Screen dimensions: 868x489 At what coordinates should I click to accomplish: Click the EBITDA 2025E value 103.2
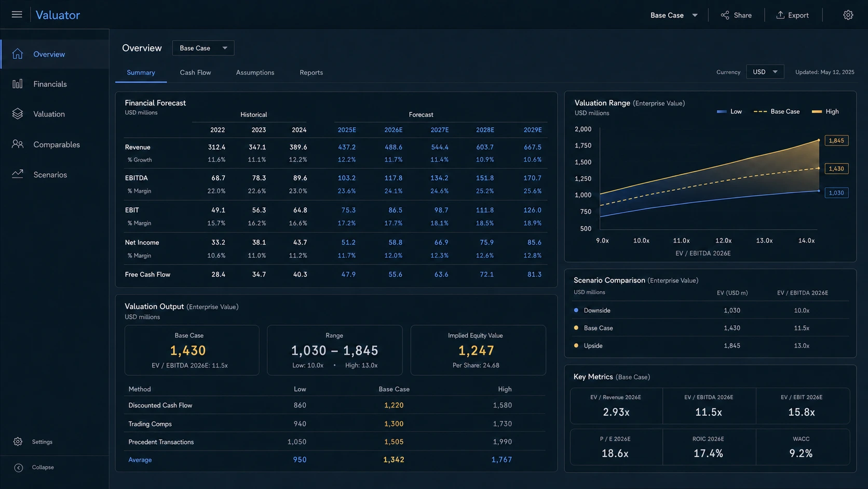[x=347, y=178]
